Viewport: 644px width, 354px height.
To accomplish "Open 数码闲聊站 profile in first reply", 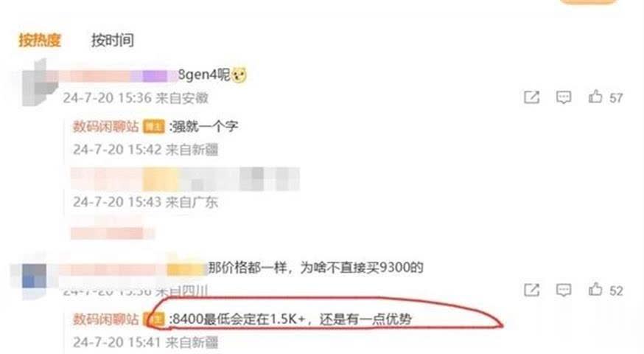I will (106, 126).
